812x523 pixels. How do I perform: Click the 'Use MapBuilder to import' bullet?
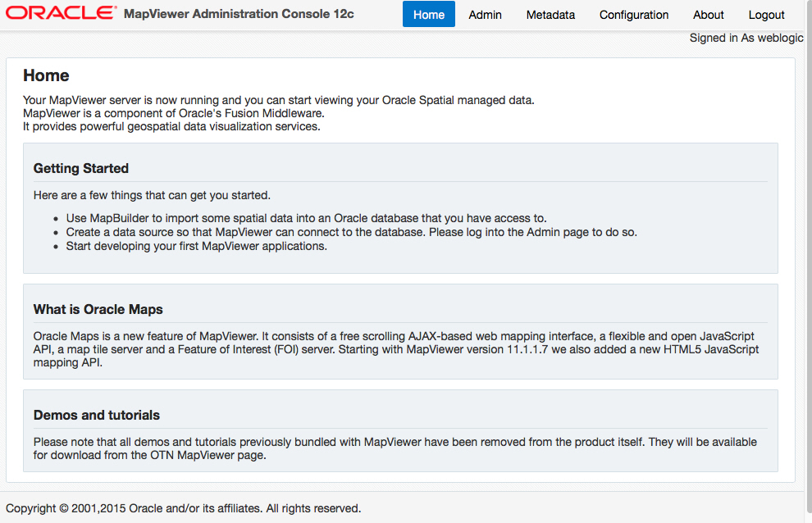click(306, 218)
